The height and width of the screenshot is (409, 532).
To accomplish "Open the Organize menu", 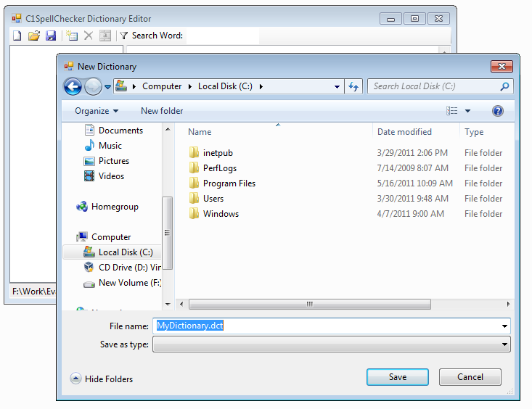I will [x=97, y=111].
